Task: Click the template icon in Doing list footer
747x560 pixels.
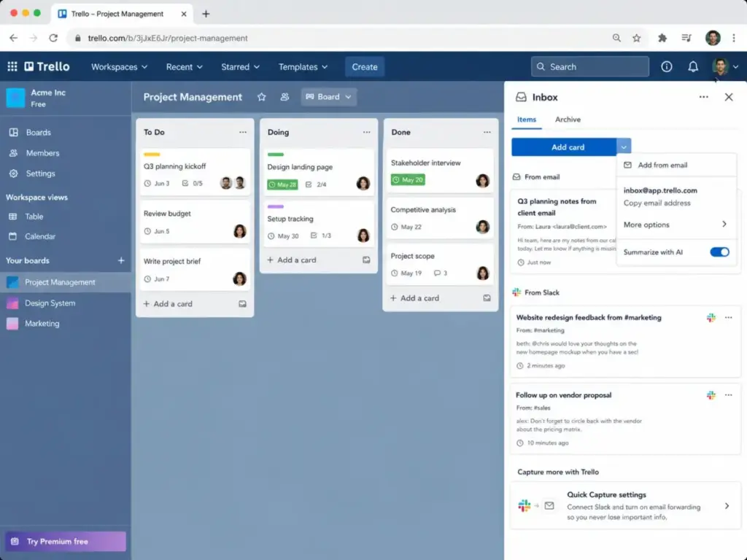Action: [366, 260]
